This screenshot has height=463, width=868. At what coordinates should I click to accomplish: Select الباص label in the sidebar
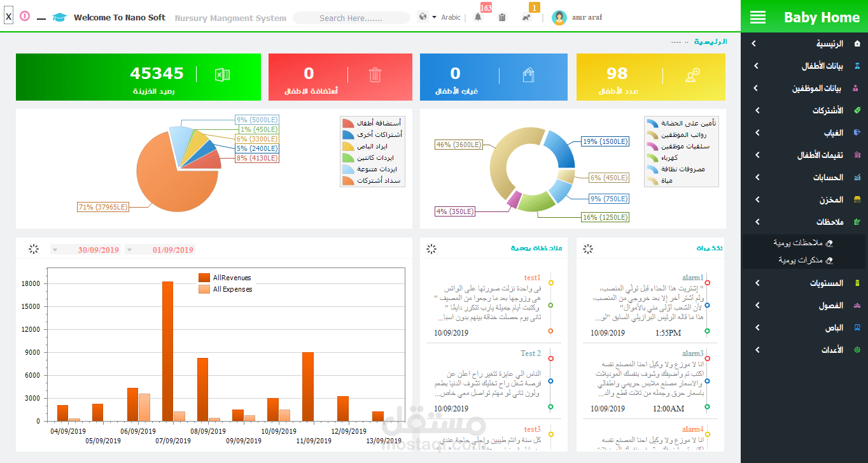(x=834, y=327)
